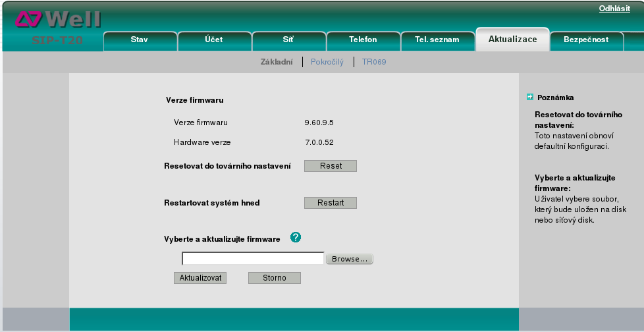Log out using the Odhlásit link

pos(614,9)
